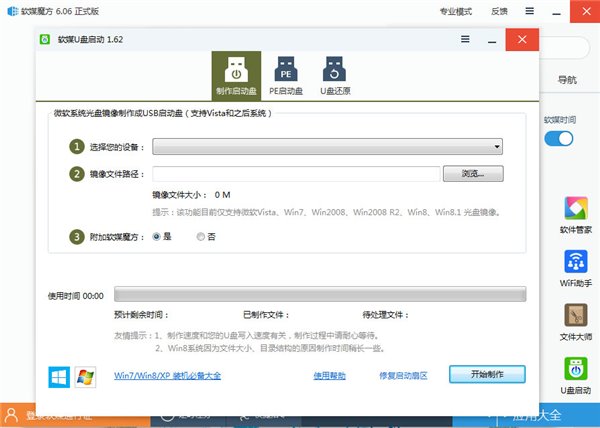Click the 软件管家 sidebar icon
The image size is (600, 428).
575,211
